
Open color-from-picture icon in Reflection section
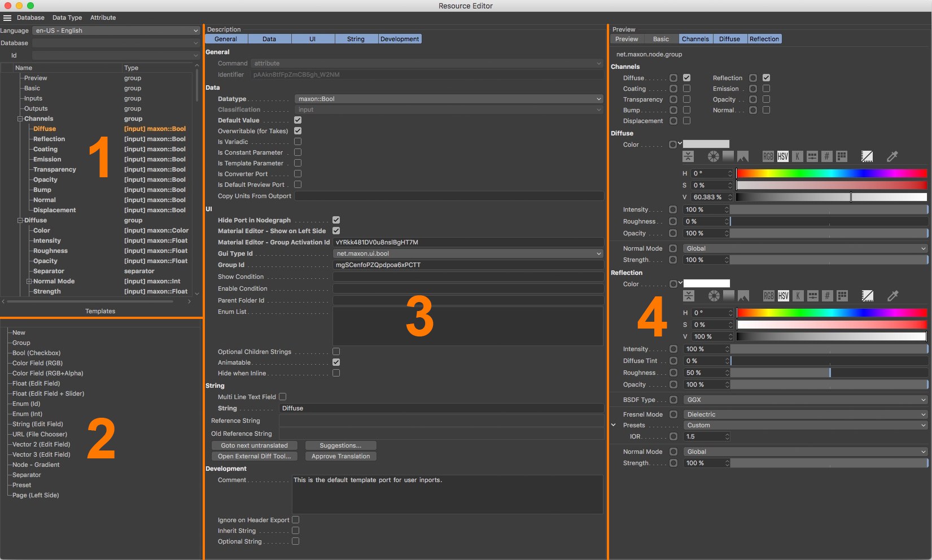pyautogui.click(x=743, y=296)
